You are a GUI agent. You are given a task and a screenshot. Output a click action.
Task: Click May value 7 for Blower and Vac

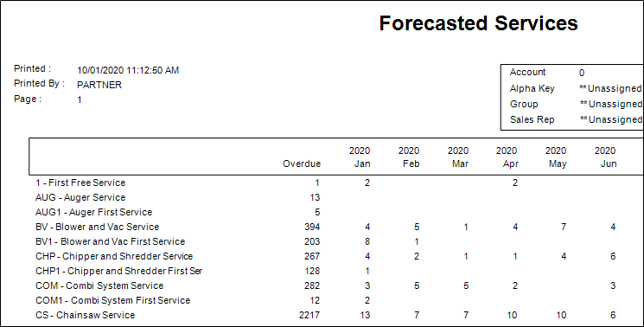(x=564, y=227)
